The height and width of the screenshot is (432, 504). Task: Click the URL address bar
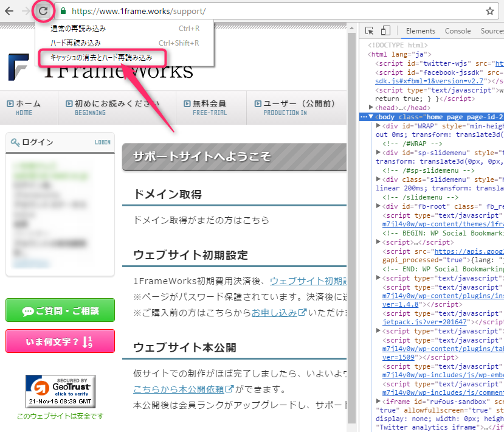(x=277, y=12)
